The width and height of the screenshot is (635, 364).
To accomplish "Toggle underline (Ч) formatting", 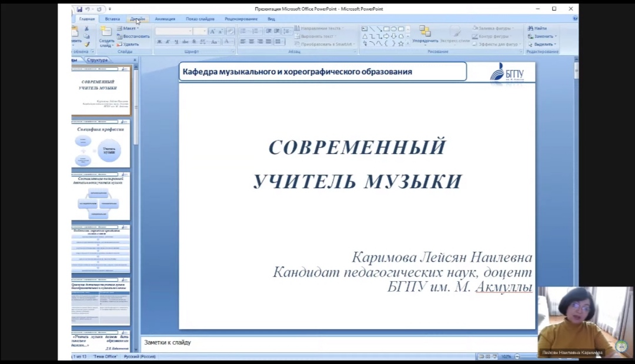I will pos(176,42).
